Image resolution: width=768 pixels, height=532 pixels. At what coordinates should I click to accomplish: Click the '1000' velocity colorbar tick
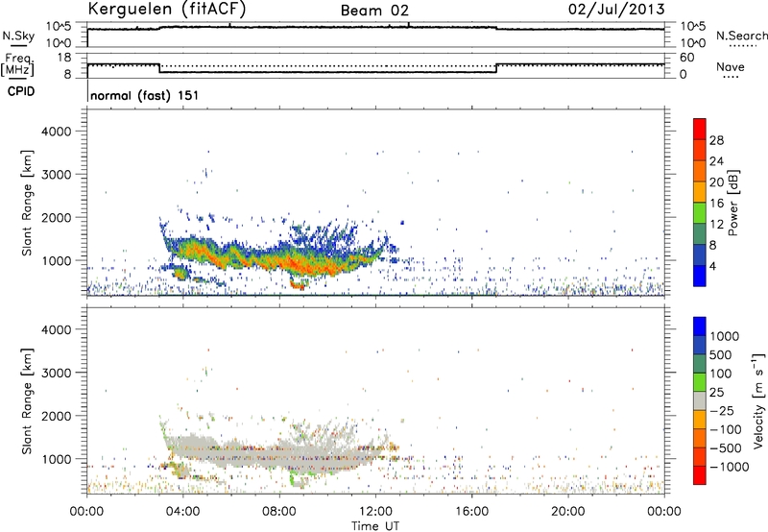click(725, 336)
